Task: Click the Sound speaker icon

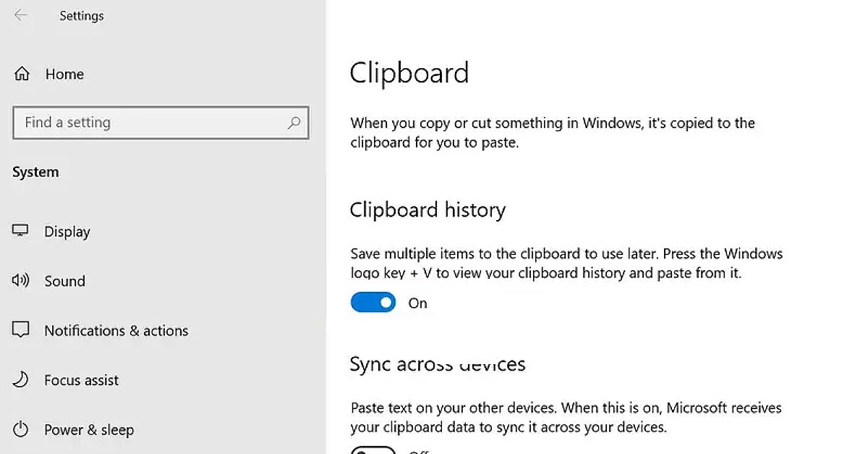Action: click(22, 281)
